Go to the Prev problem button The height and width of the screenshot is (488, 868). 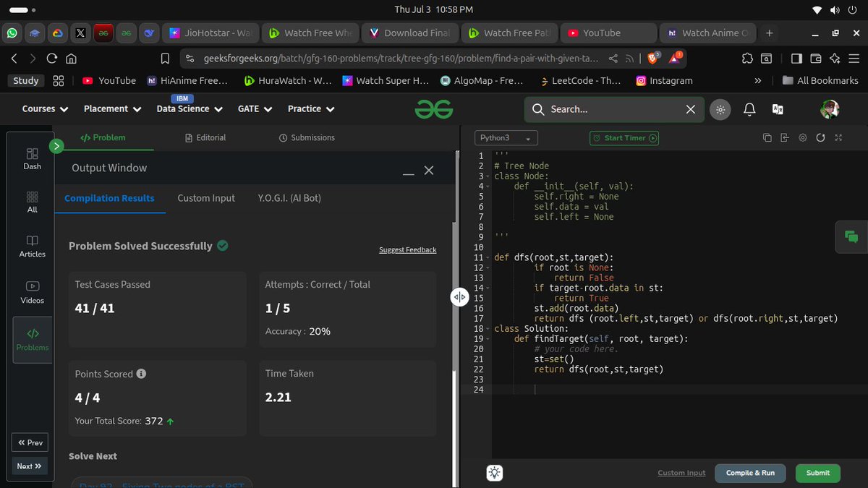30,442
